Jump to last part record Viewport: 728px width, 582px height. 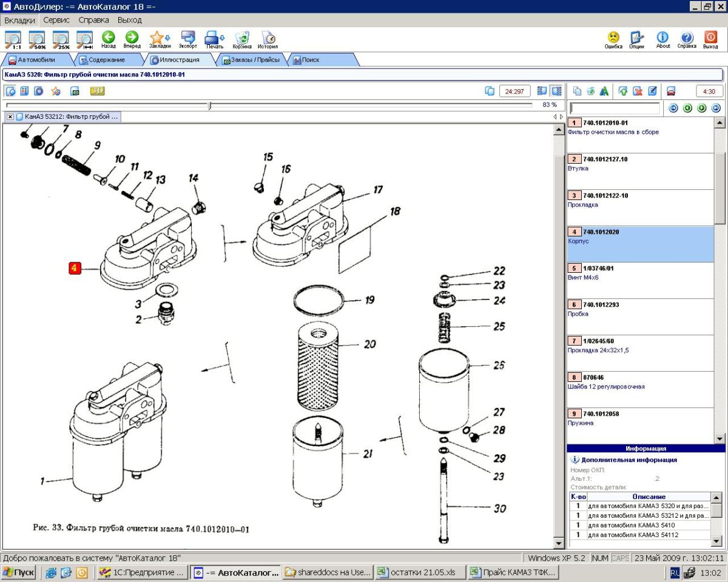[716, 109]
